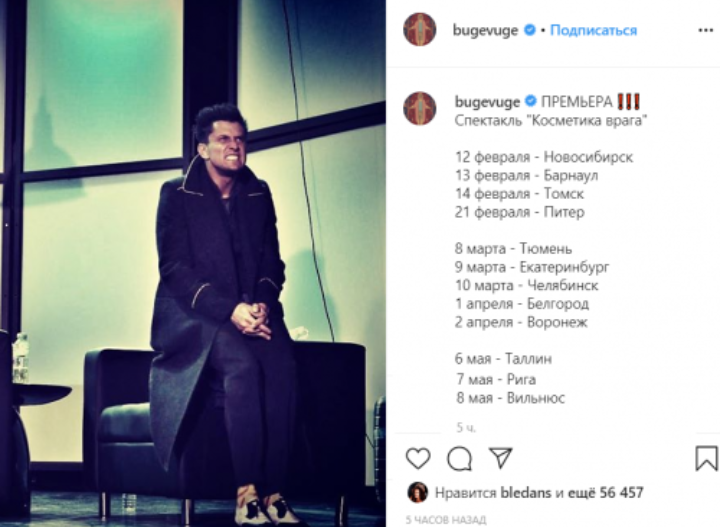
Task: Open more options three-dot menu
Action: click(x=705, y=30)
